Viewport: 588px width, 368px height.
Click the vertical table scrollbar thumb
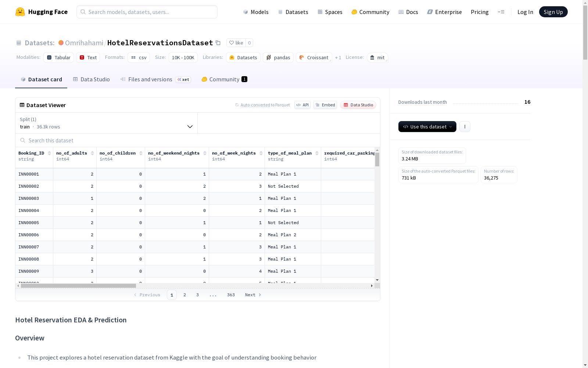coord(377,160)
